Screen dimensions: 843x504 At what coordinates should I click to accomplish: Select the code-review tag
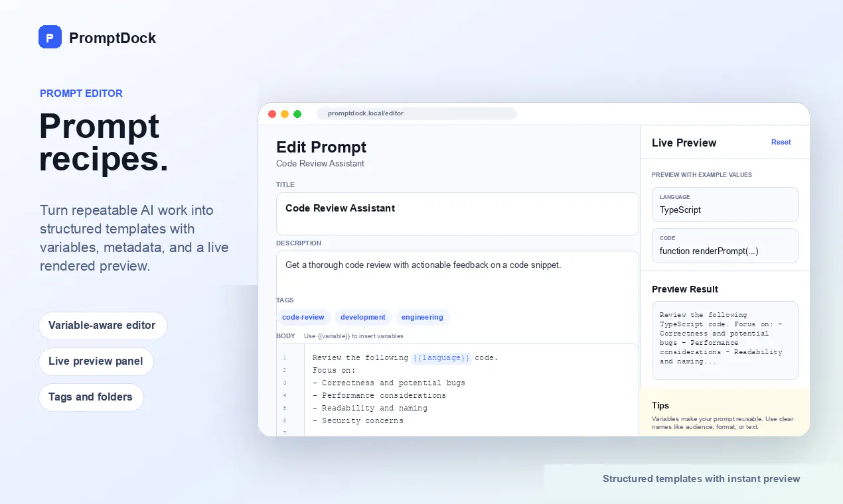[x=303, y=317]
